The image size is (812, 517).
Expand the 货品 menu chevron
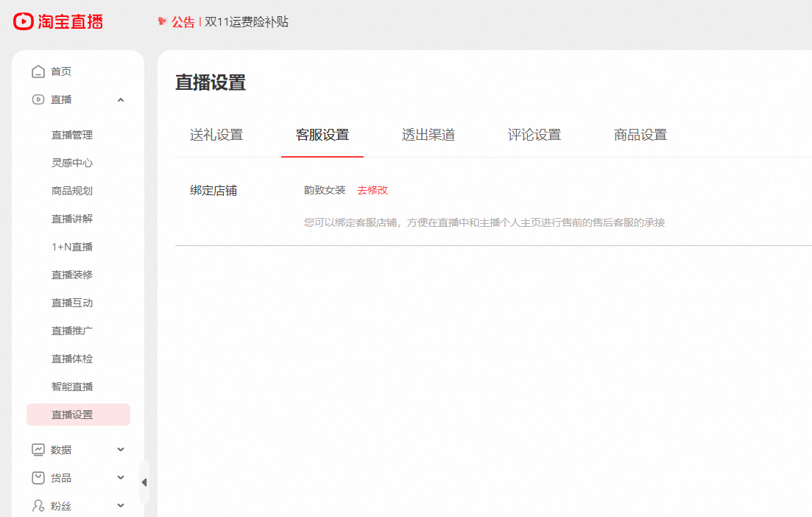coord(121,478)
